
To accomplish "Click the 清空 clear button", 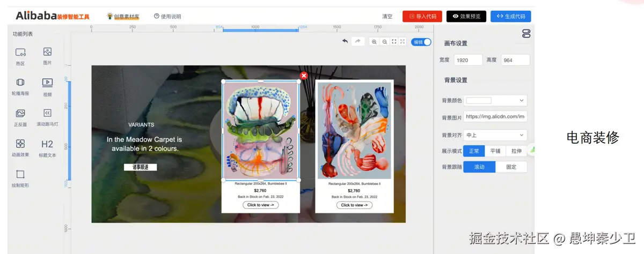I will (387, 17).
